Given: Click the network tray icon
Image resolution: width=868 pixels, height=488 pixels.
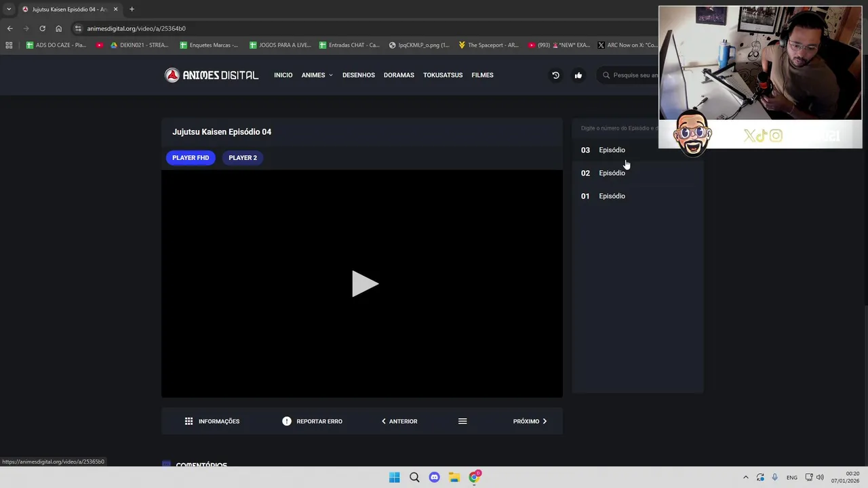Looking at the screenshot, I should [809, 477].
